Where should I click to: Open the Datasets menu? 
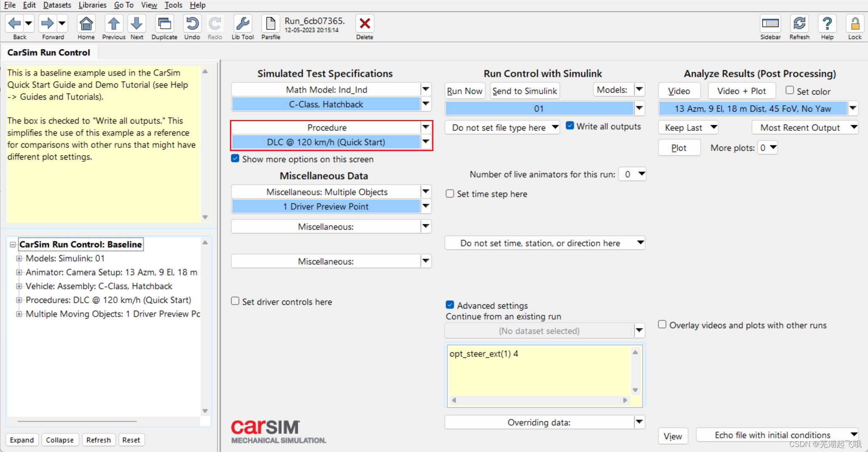57,5
